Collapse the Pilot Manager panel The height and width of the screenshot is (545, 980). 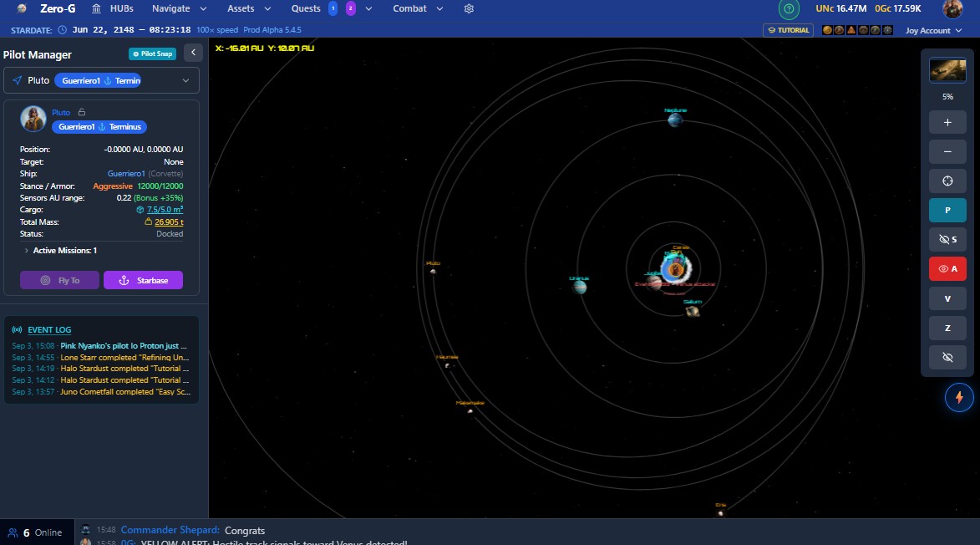click(x=193, y=53)
